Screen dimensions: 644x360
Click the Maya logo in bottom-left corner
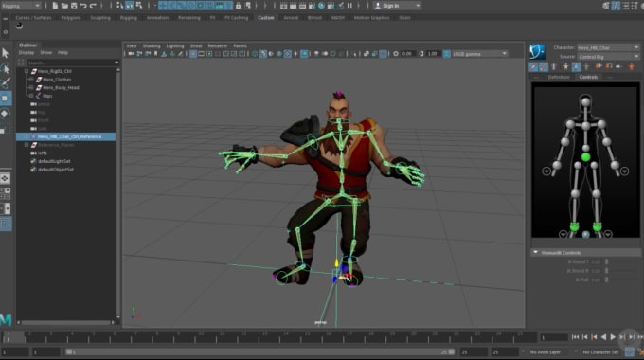(x=6, y=319)
